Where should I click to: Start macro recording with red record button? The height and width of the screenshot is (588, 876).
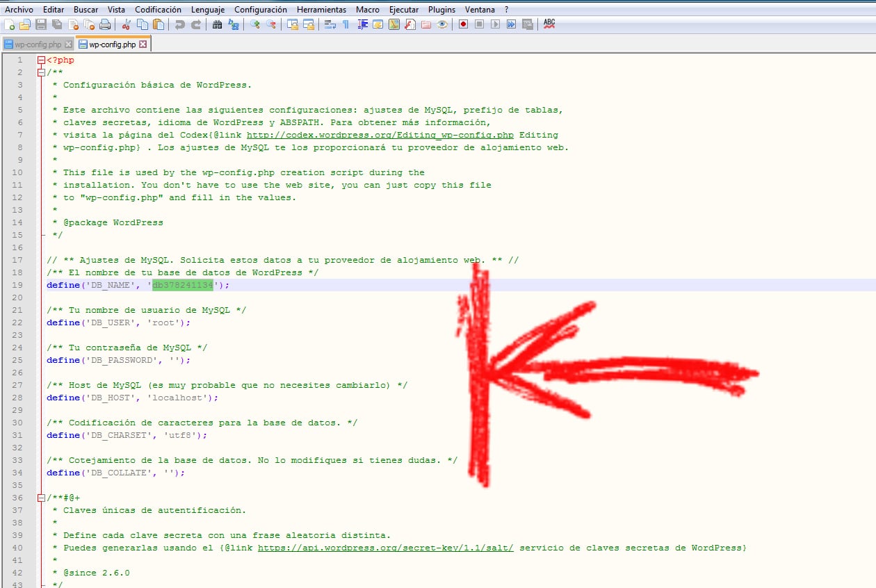pyautogui.click(x=463, y=24)
